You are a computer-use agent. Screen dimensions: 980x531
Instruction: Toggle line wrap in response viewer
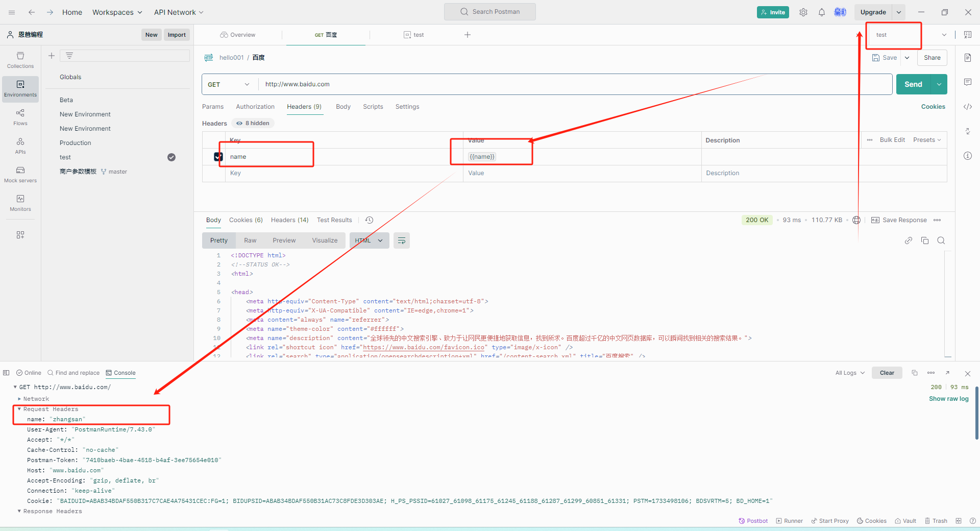click(x=402, y=240)
